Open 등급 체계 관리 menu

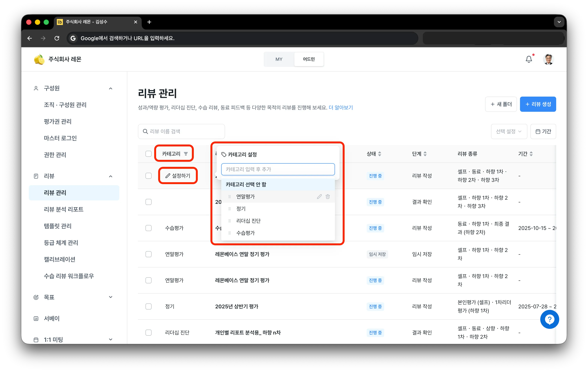coord(61,243)
